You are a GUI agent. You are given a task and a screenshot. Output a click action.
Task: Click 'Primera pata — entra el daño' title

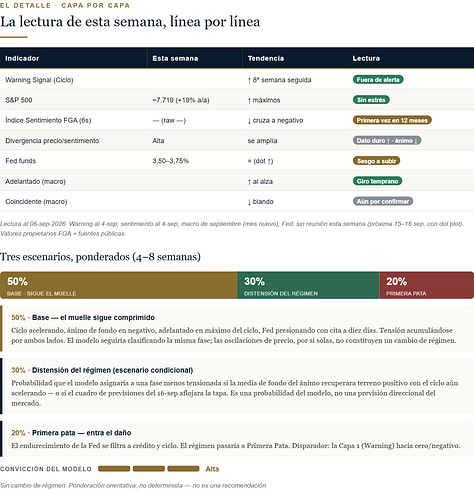82,433
